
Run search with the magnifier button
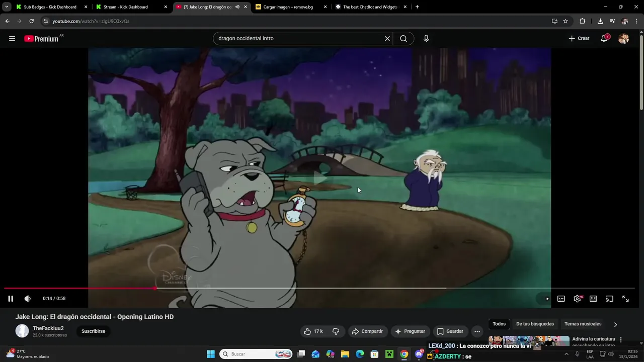pyautogui.click(x=404, y=38)
